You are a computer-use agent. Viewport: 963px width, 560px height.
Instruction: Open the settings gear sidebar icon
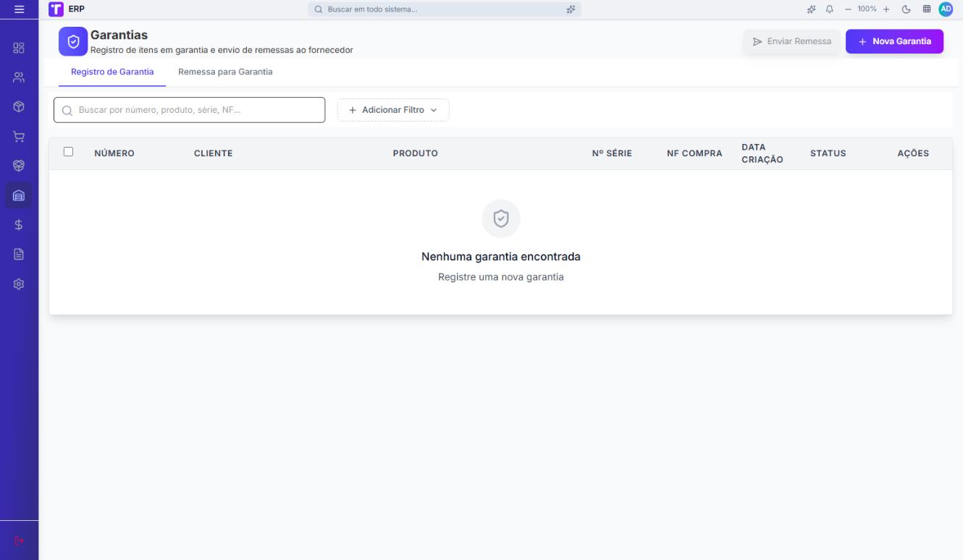tap(19, 284)
